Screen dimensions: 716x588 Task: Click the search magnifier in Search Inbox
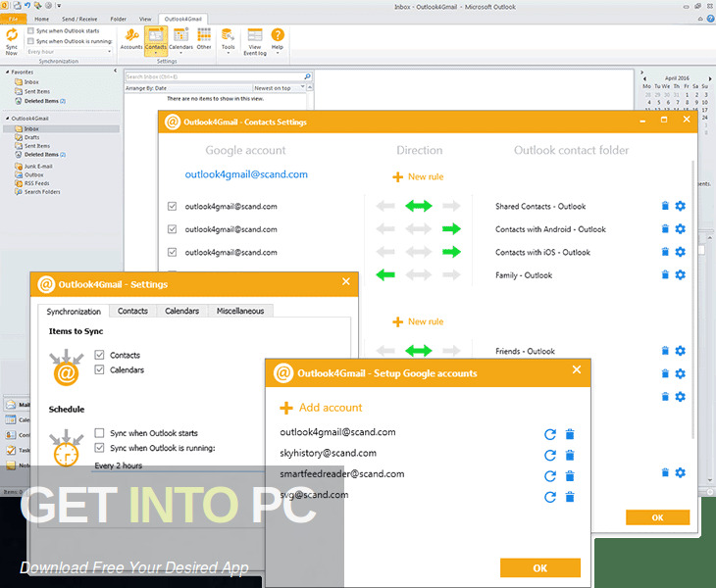coord(307,76)
